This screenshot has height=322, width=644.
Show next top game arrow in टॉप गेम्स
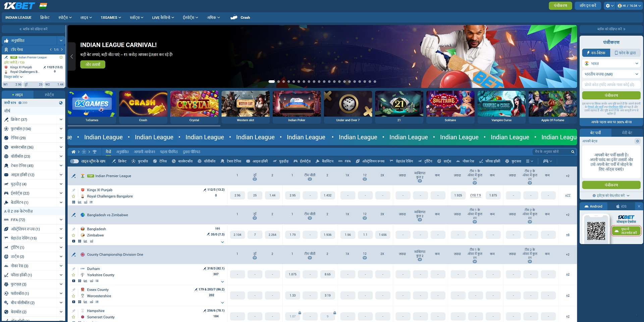point(62,49)
